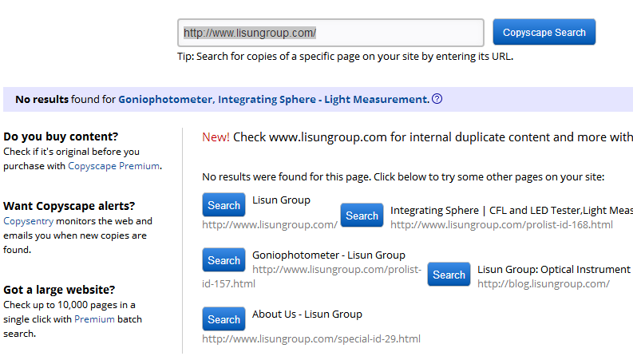633x364 pixels.
Task: Click the 'About Us - Lisun Group' title
Action: (x=307, y=314)
